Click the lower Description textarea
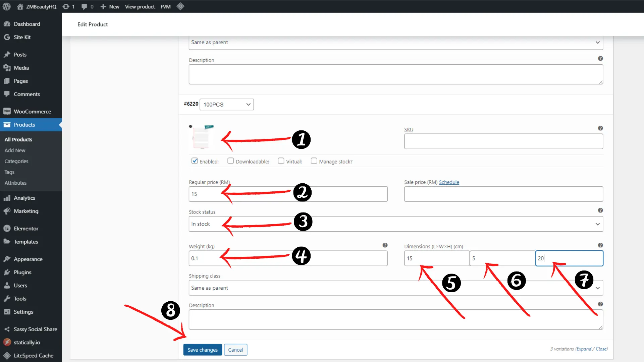Viewport: 644px width, 362px height. pyautogui.click(x=396, y=319)
